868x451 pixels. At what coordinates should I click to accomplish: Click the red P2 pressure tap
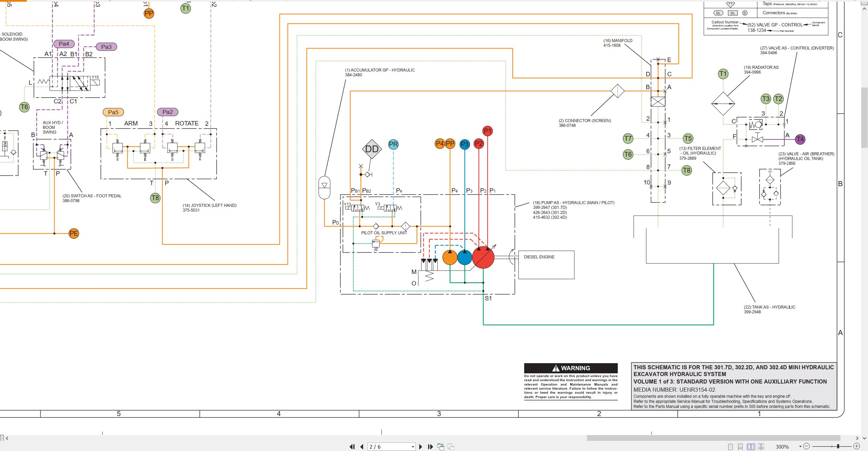(479, 144)
